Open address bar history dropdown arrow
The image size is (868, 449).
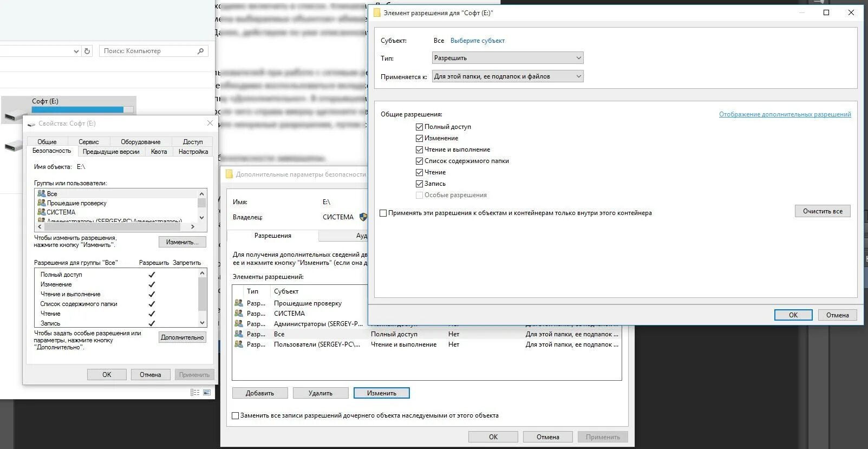point(76,51)
